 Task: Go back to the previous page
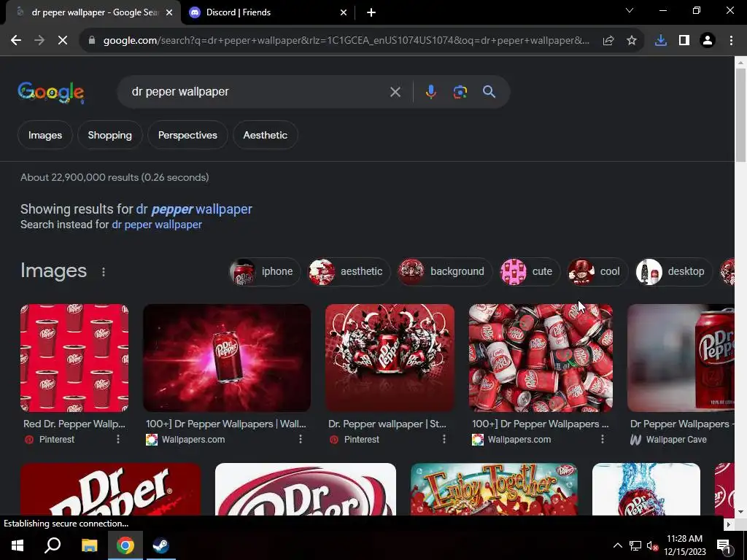(x=16, y=41)
